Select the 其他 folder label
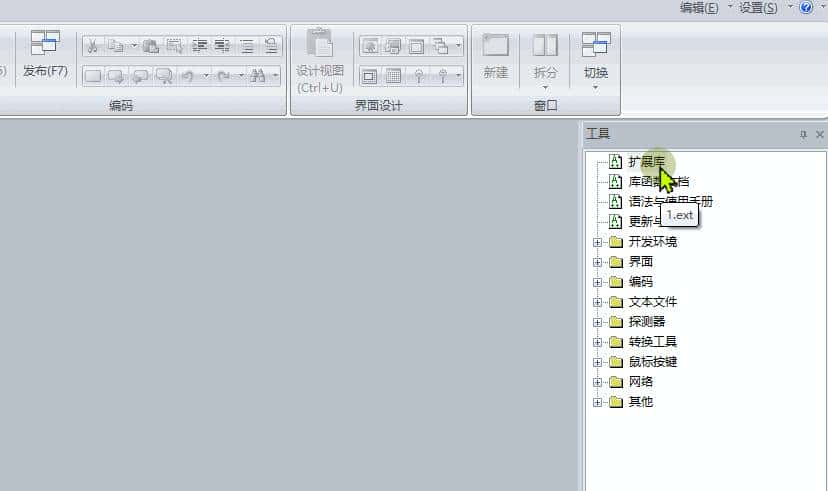The image size is (828, 491). 641,402
